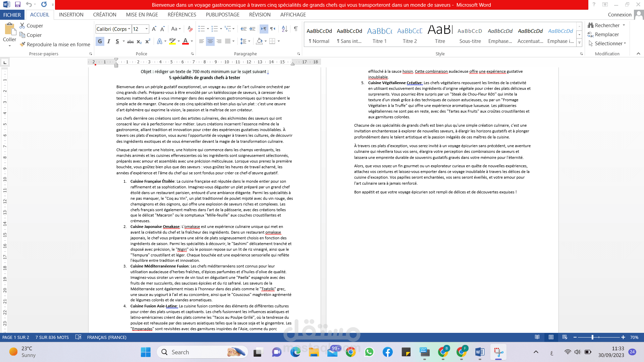Switch to the RÉFÉRENCES tab
Screen dimensions: 644x362
coord(182,15)
